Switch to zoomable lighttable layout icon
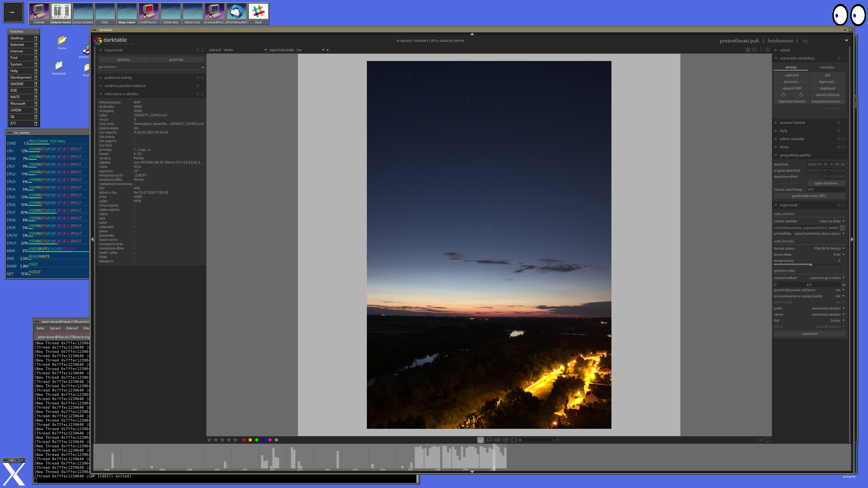 pyautogui.click(x=489, y=440)
